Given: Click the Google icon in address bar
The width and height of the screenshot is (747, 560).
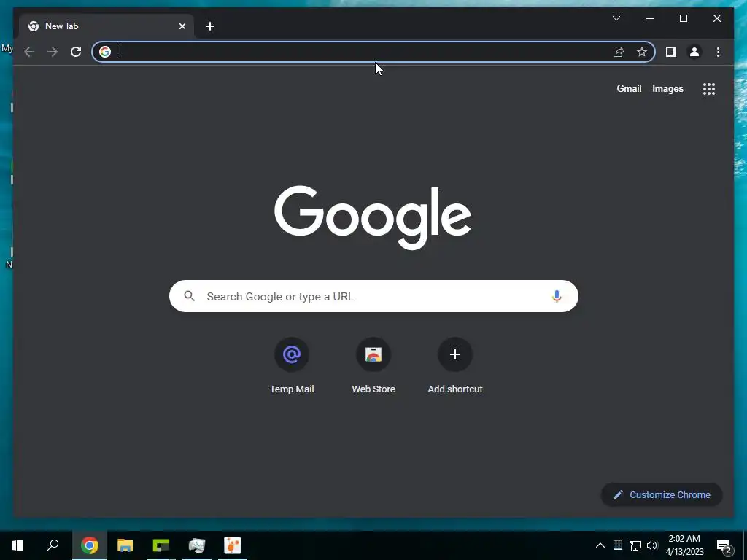Looking at the screenshot, I should coord(105,52).
